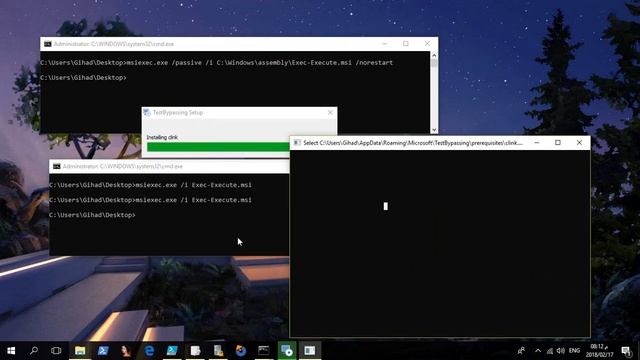This screenshot has width=640, height=360.
Task: Launch Firefox from the taskbar
Action: tap(241, 351)
